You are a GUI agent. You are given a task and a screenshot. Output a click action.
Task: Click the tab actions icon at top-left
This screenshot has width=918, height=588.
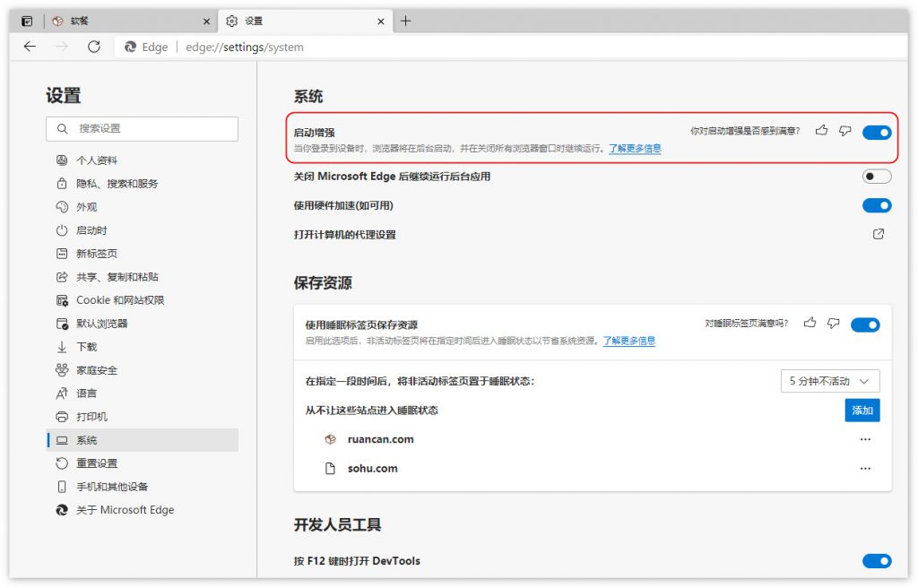pyautogui.click(x=27, y=21)
